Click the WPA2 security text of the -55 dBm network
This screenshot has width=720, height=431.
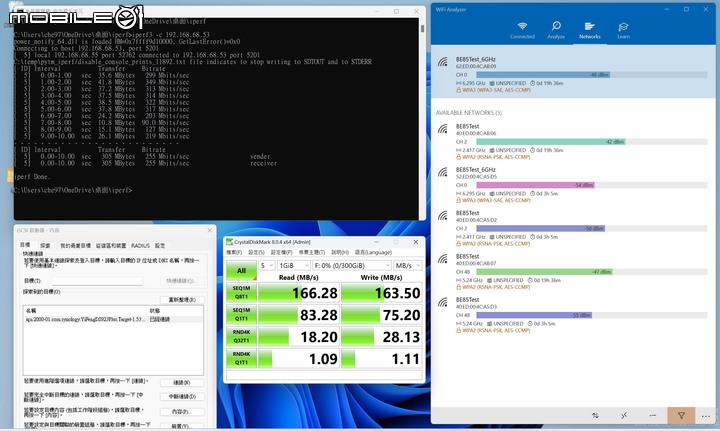click(496, 330)
